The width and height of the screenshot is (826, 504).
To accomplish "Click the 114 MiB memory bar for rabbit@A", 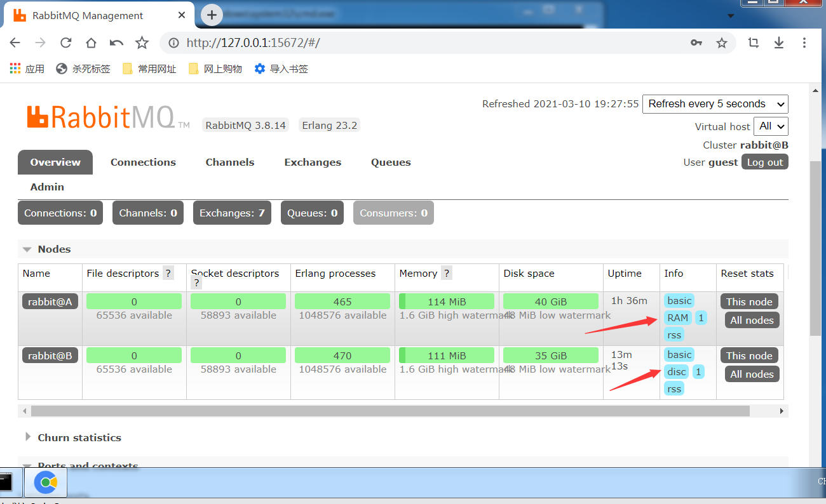I will 447,302.
